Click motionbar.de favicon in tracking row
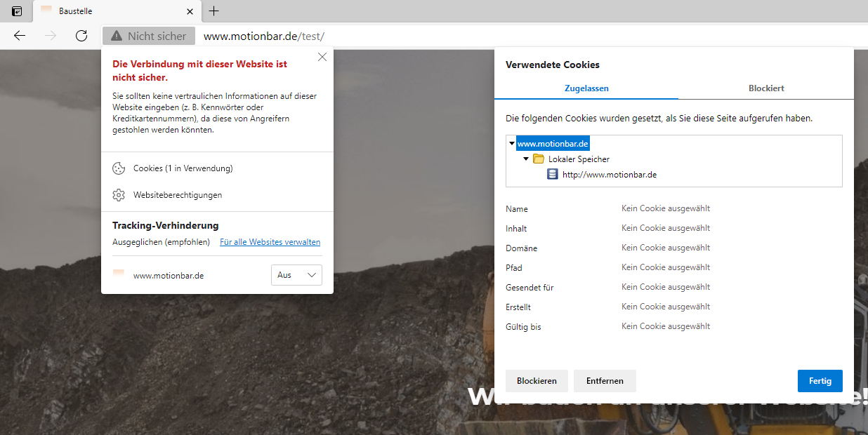 119,274
